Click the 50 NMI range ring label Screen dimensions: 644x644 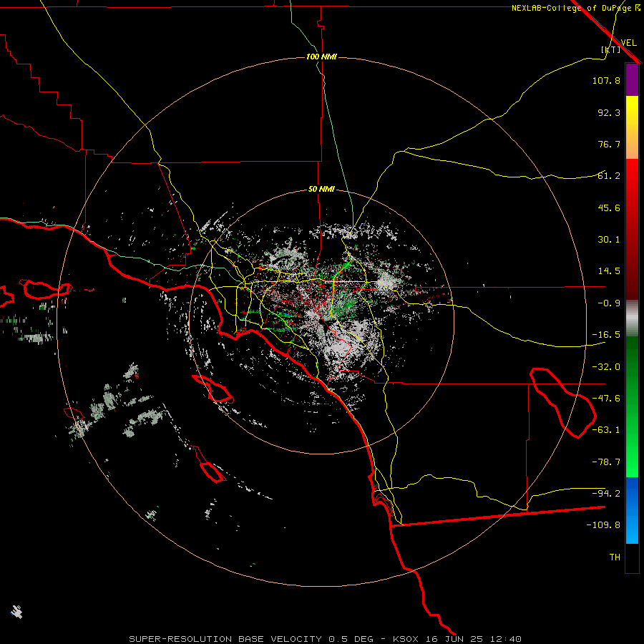coord(321,189)
